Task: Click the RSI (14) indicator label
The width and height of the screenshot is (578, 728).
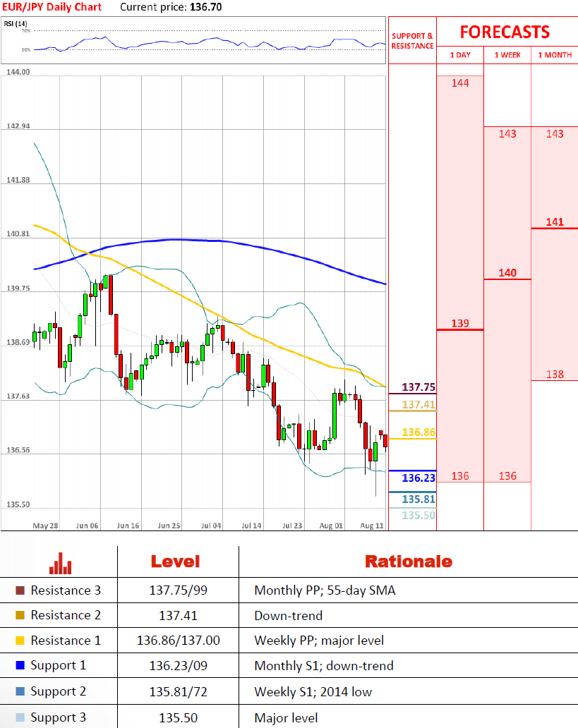Action: (x=16, y=24)
